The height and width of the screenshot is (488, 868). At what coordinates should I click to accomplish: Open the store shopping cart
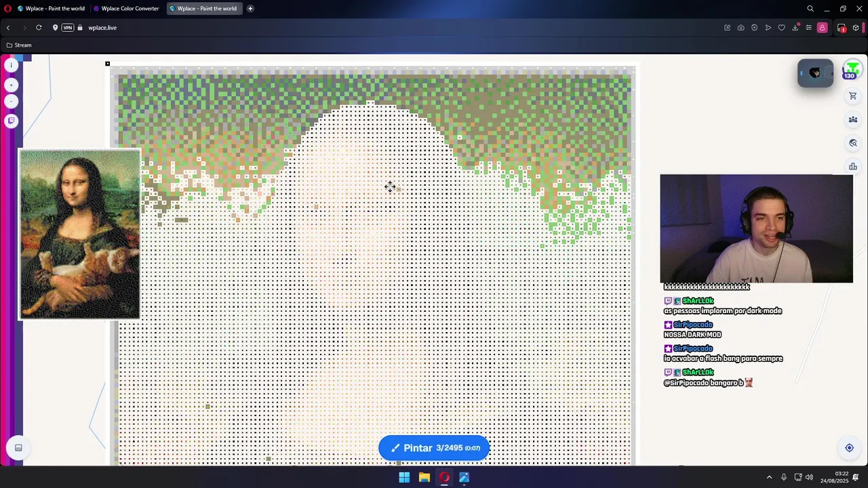point(853,96)
